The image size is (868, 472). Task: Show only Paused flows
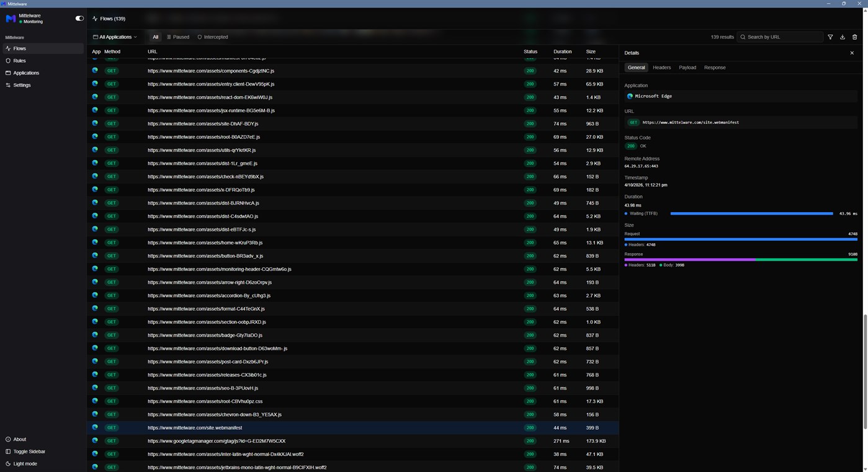[178, 37]
